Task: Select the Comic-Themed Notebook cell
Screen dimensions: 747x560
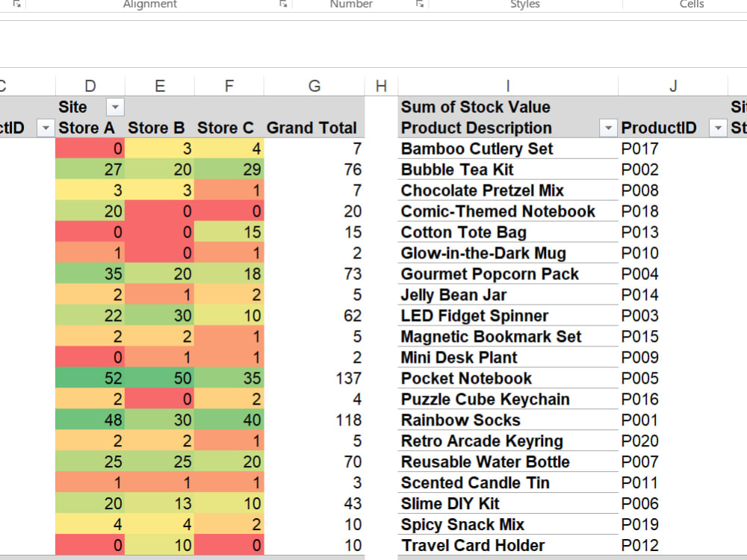Action: click(508, 211)
